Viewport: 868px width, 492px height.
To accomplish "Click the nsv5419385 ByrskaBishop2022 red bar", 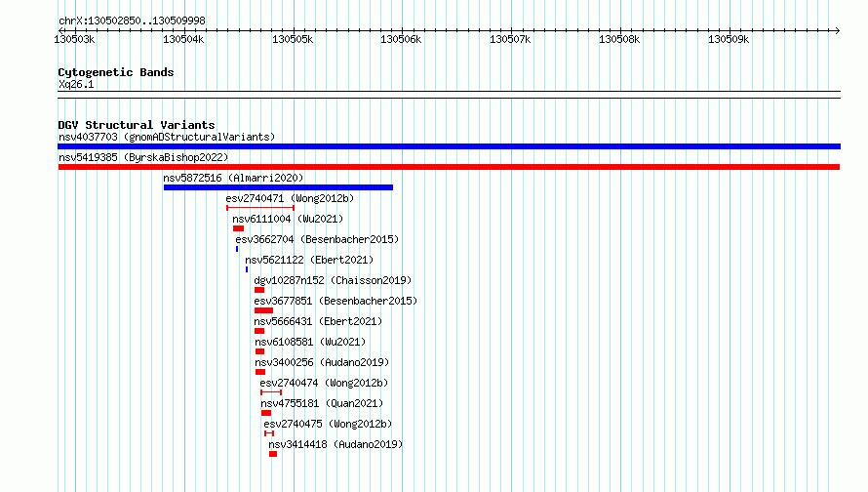I will [x=449, y=167].
